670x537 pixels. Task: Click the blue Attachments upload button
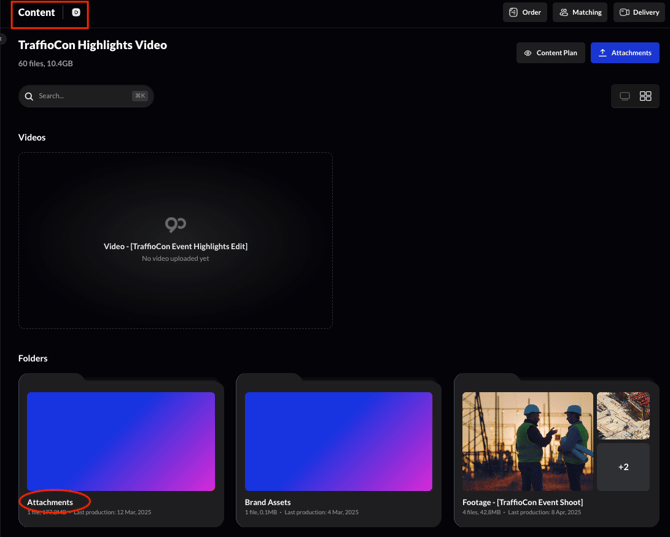(625, 53)
